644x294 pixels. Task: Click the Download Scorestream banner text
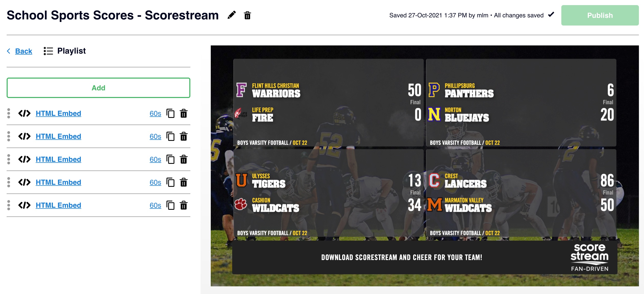[402, 257]
